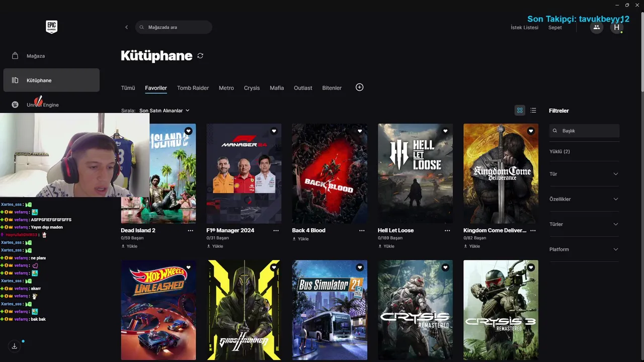Viewport: 644px width, 362px height.
Task: Click Yükle under F1 Manager 2024
Action: pos(215,246)
